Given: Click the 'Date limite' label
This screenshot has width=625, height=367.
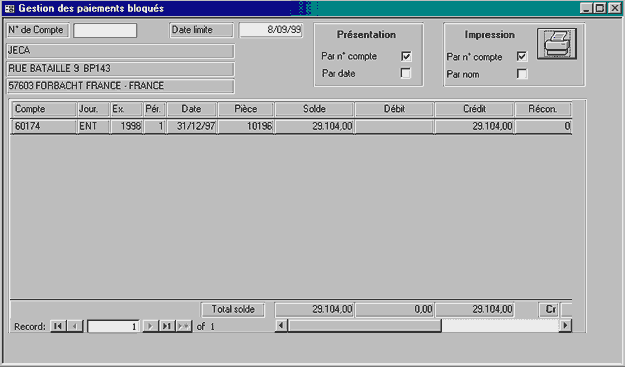Looking at the screenshot, I should point(202,30).
